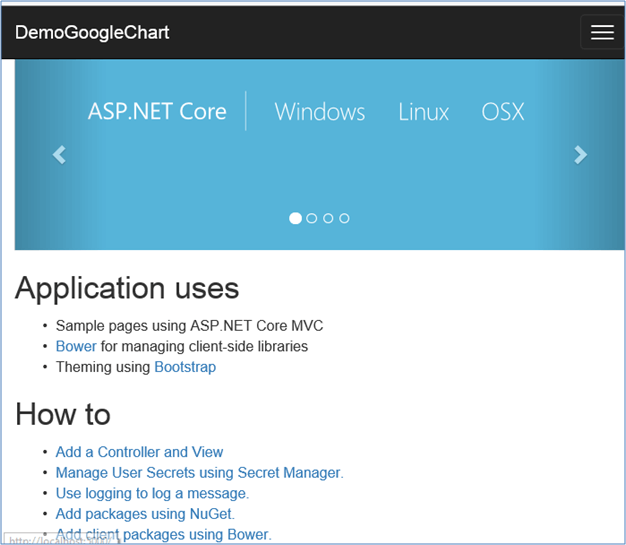Click the Application uses heading

point(127,288)
